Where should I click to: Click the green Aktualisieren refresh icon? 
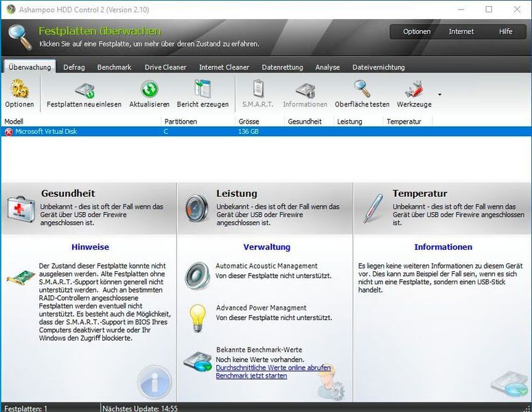tap(149, 89)
